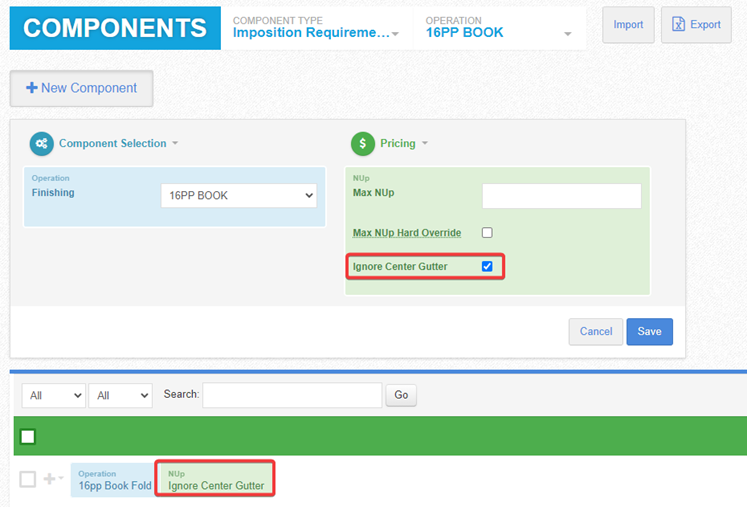Click the Max NUp input field
747x507 pixels.
(x=562, y=196)
